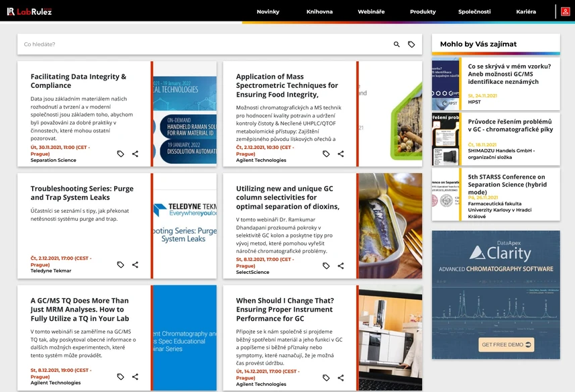
Task: Click nuts thumbnail on Mass Spectrometric card
Action: tap(390, 113)
